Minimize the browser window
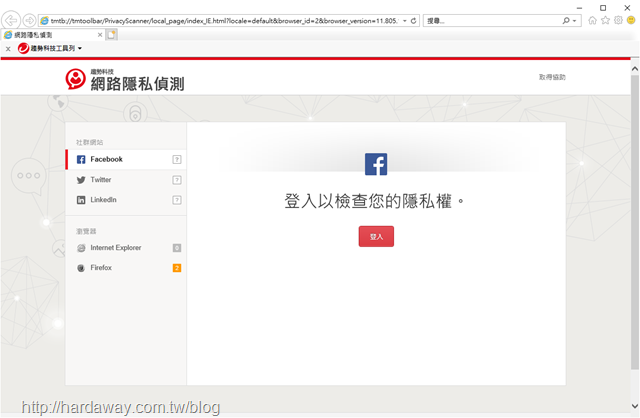This screenshot has height=418, width=640. [x=579, y=8]
